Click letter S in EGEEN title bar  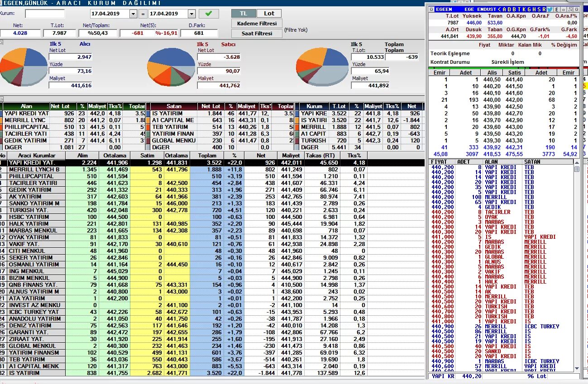point(539,9)
